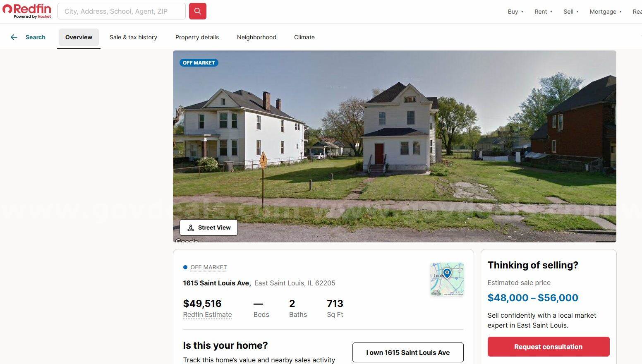Click the red search magnifier button
This screenshot has width=642, height=364.
coord(198,11)
